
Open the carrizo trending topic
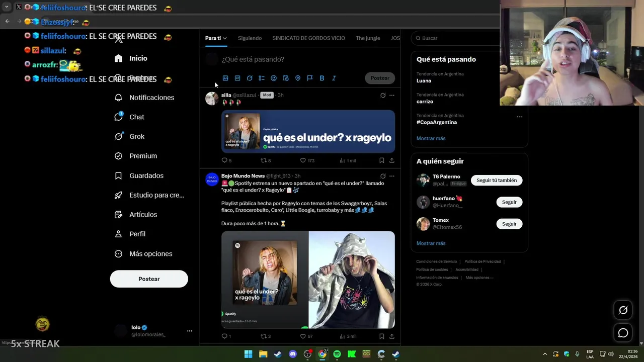425,101
